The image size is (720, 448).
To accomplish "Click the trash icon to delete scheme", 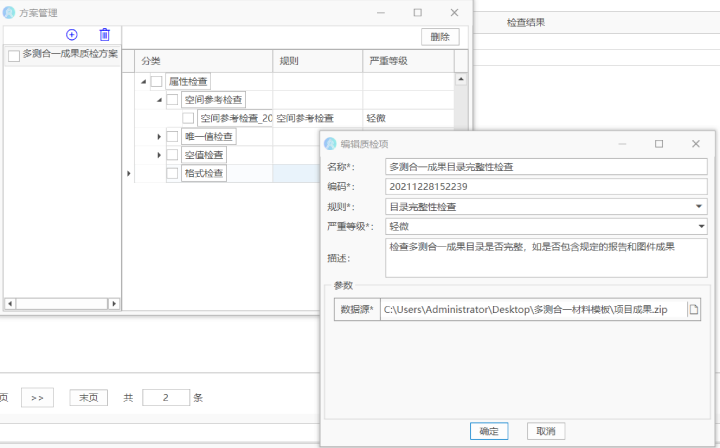I will pos(104,35).
